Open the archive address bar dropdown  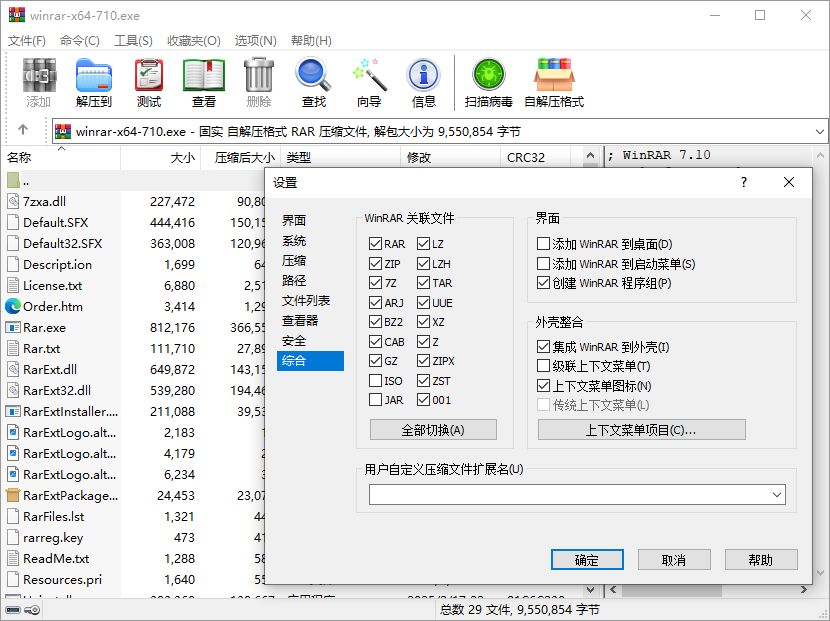pyautogui.click(x=819, y=131)
